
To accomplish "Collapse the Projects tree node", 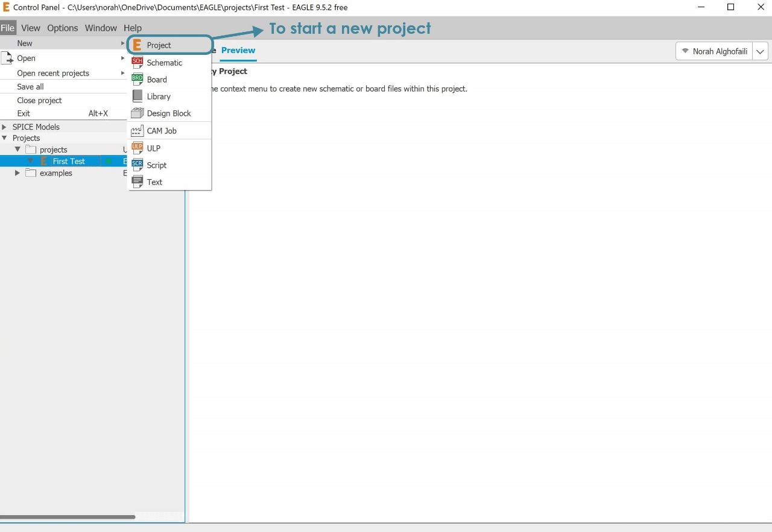I will [x=5, y=138].
